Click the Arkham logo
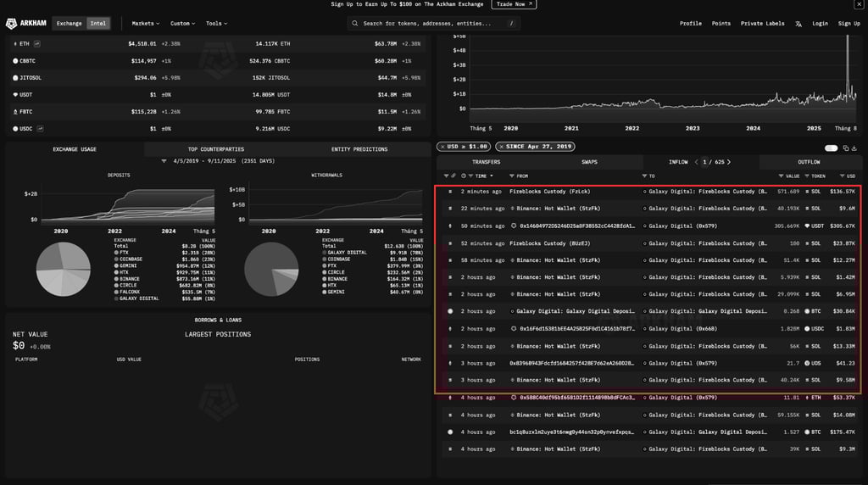 (26, 23)
